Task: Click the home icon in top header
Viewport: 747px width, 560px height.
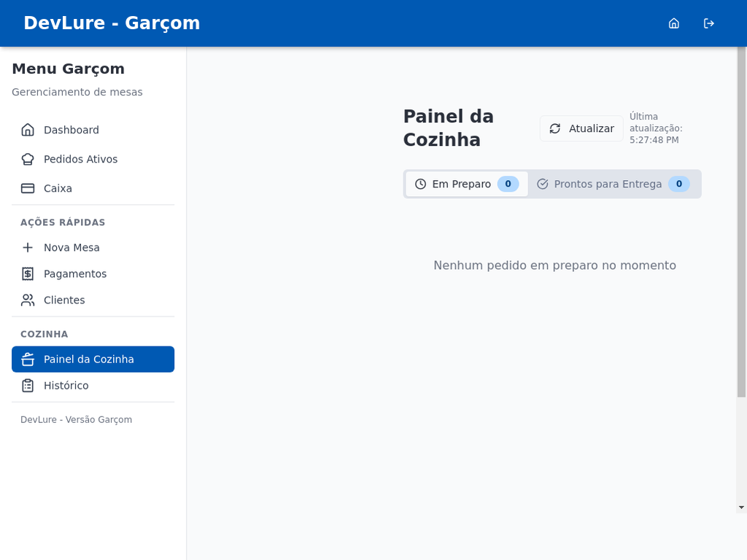Action: point(674,23)
